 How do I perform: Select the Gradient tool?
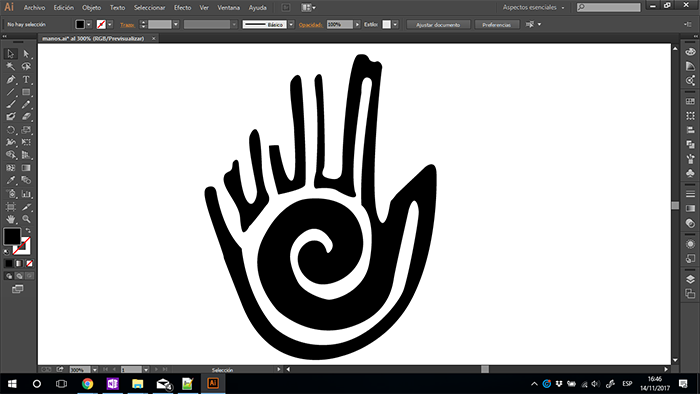(26, 168)
